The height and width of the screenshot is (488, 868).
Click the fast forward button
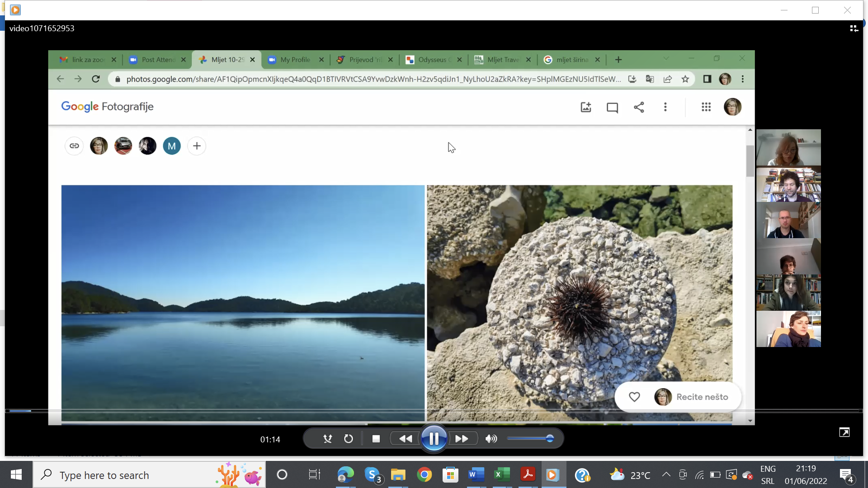point(462,439)
